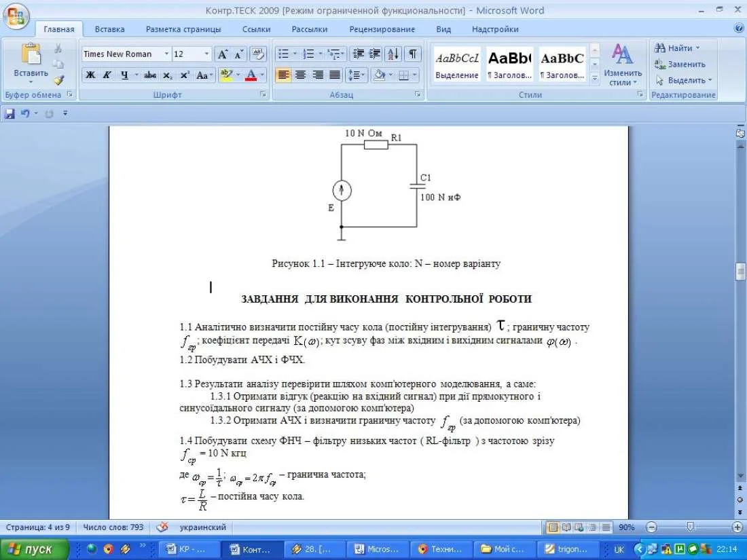The height and width of the screenshot is (560, 747).
Task: Align text left
Action: point(283,75)
